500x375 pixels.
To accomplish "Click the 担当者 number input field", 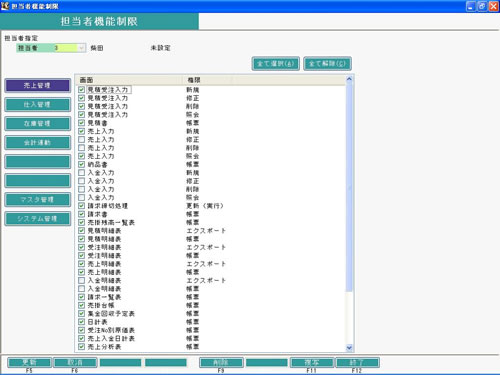I will [65, 48].
